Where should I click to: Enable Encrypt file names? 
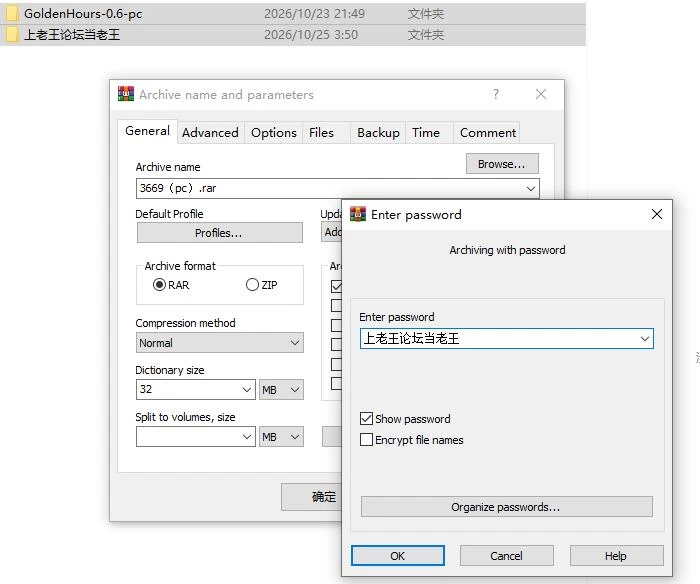point(366,439)
